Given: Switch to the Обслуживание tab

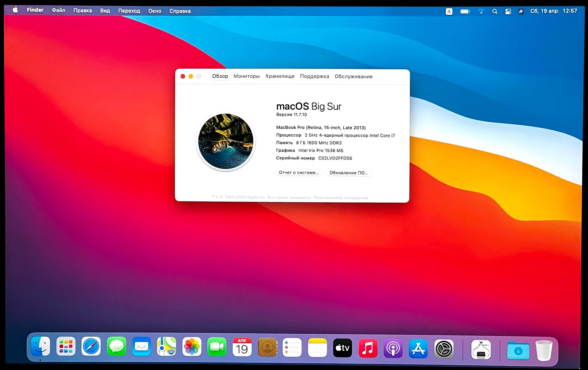Looking at the screenshot, I should (x=354, y=77).
